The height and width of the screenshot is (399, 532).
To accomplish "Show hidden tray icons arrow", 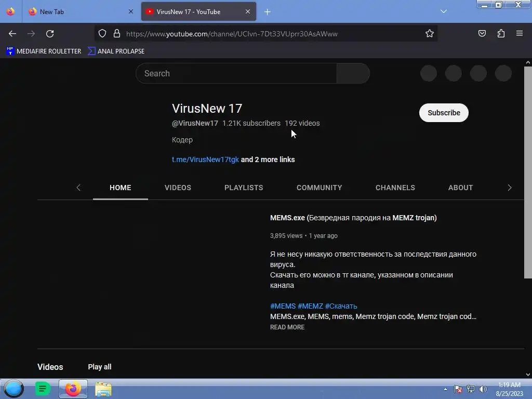I will tap(445, 389).
